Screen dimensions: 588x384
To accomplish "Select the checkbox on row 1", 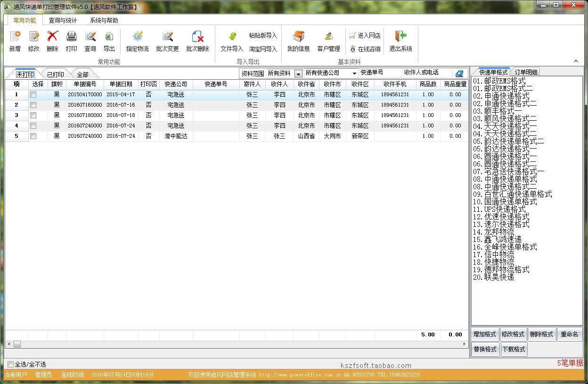I will point(33,94).
